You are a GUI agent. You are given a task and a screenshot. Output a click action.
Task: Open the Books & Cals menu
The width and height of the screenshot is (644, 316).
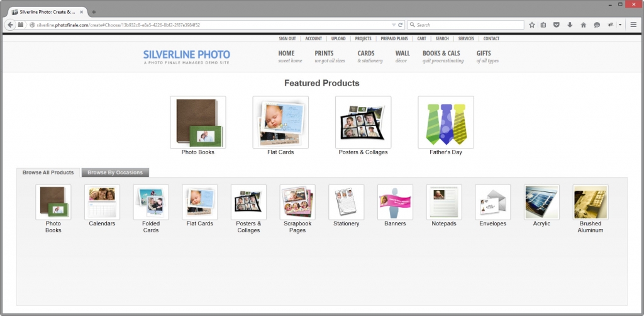coord(443,57)
